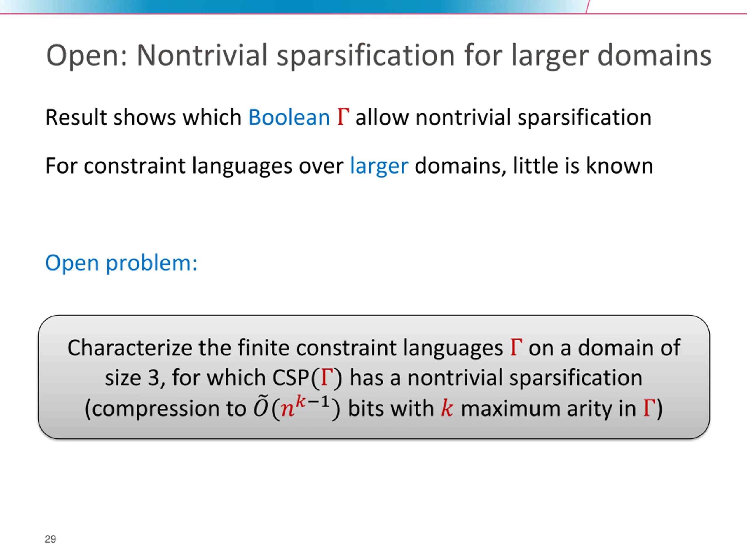
Task: Click the phrase maximum arity in
Action: (x=549, y=408)
